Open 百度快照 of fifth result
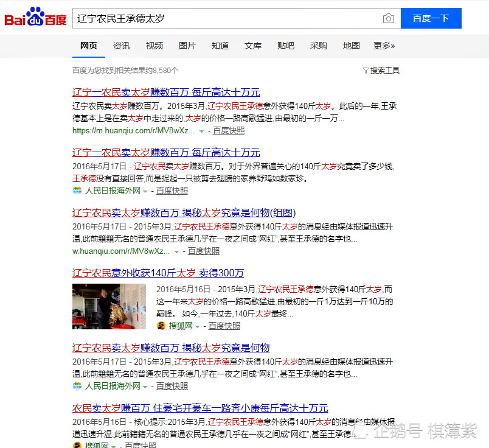This screenshot has height=448, width=489. (x=172, y=386)
